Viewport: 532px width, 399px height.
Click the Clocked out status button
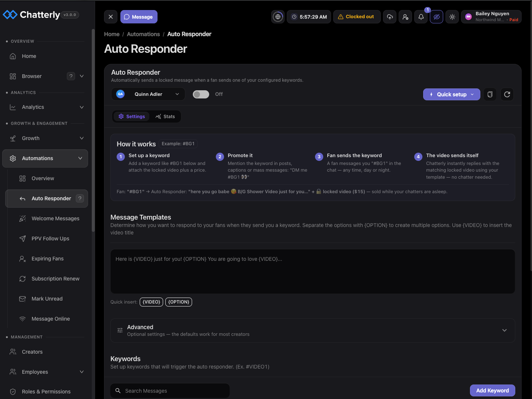tap(357, 17)
